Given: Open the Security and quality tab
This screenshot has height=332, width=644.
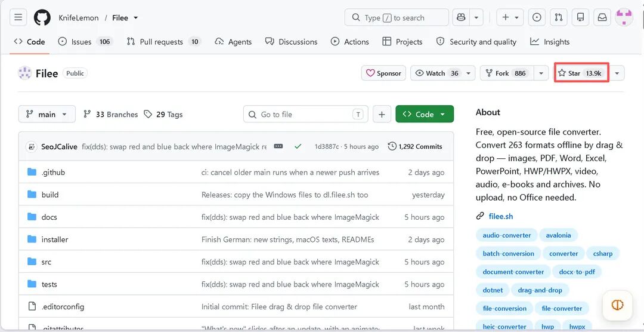Looking at the screenshot, I should click(476, 42).
